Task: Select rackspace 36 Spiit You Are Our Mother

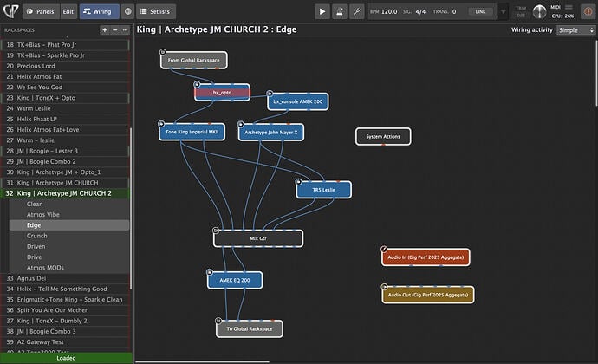Action: click(65, 310)
